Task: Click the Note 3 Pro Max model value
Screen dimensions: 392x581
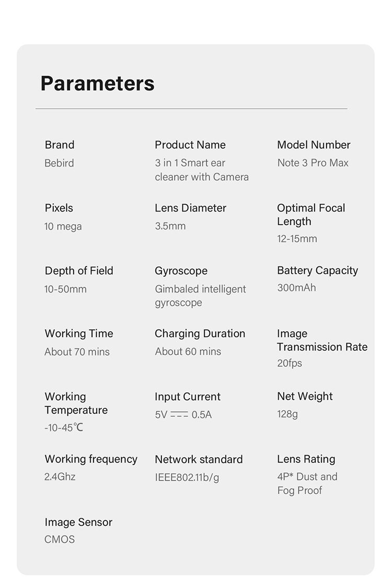Action: point(313,162)
